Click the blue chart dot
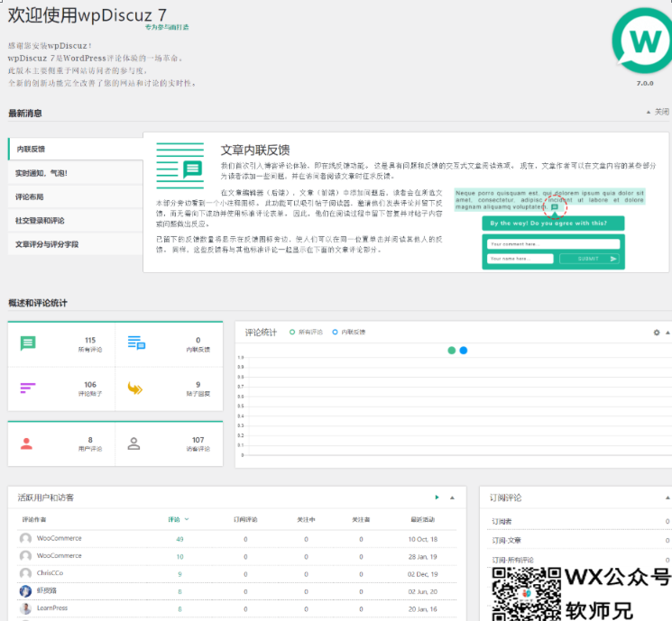 pos(464,351)
